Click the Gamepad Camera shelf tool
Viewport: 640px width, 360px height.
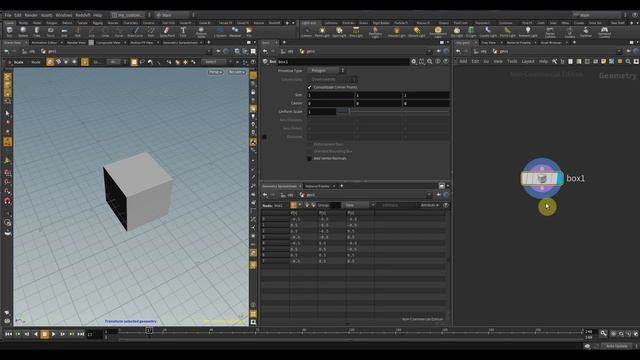[604, 32]
